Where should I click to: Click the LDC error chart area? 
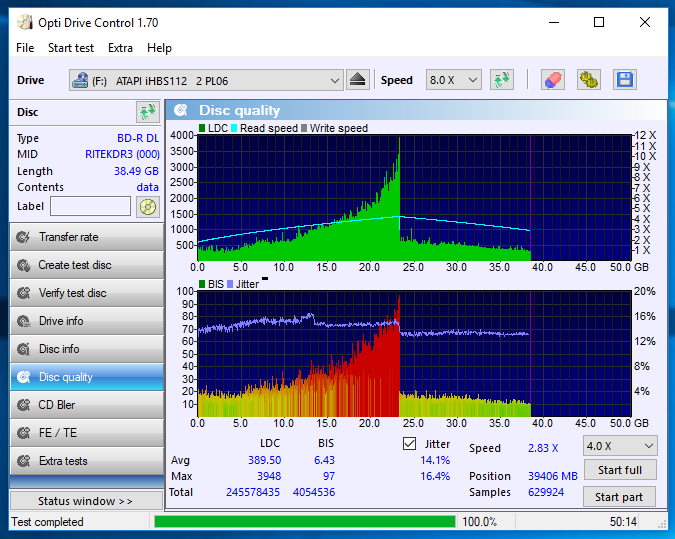(x=414, y=198)
